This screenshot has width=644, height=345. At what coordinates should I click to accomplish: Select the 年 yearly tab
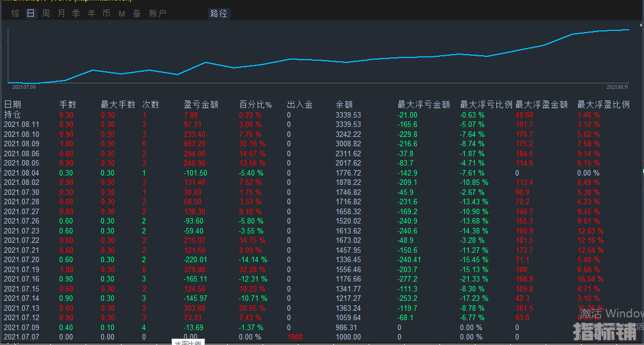tap(91, 13)
